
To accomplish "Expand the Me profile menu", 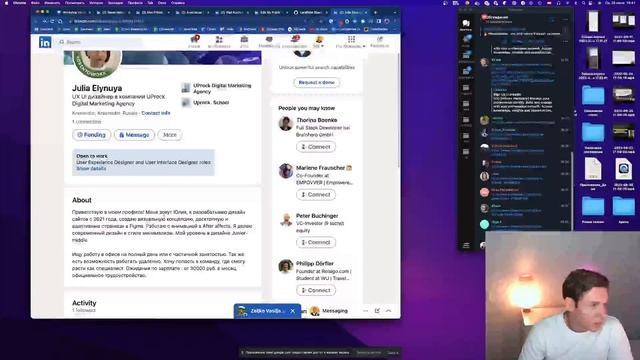I will coord(318,42).
